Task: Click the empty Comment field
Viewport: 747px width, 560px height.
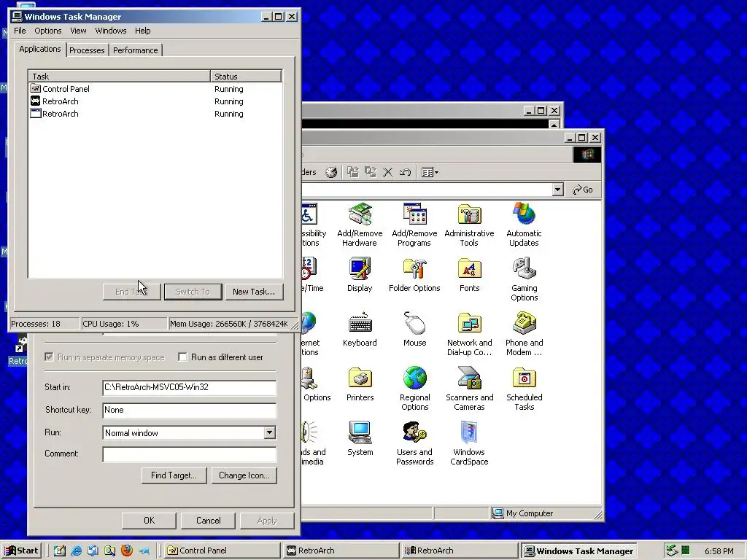Action: pyautogui.click(x=189, y=454)
